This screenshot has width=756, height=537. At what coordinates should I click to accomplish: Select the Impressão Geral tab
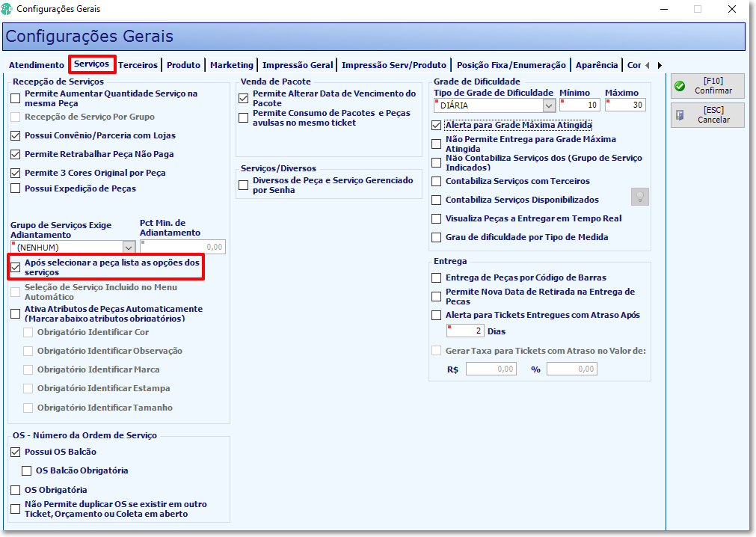298,65
